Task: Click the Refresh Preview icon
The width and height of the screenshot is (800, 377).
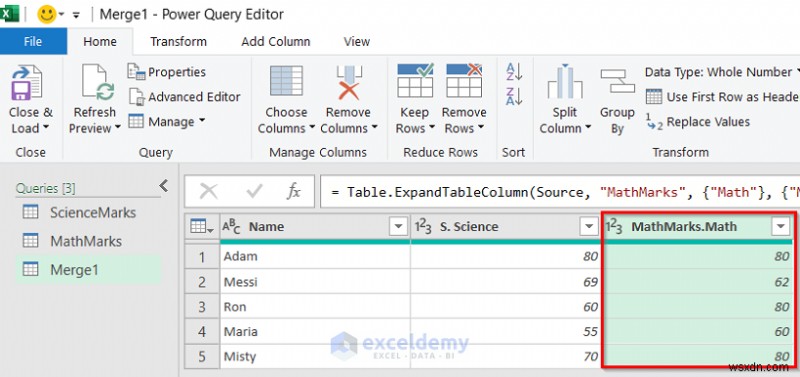Action: point(97,83)
